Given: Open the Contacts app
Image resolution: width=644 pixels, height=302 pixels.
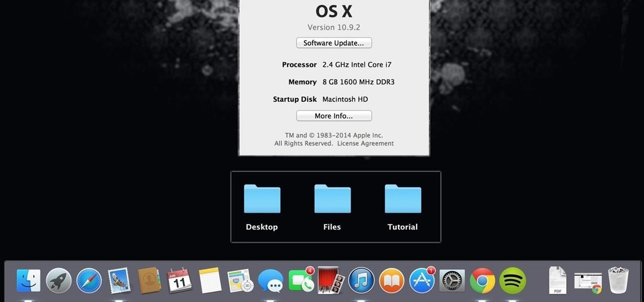Looking at the screenshot, I should coord(149,280).
